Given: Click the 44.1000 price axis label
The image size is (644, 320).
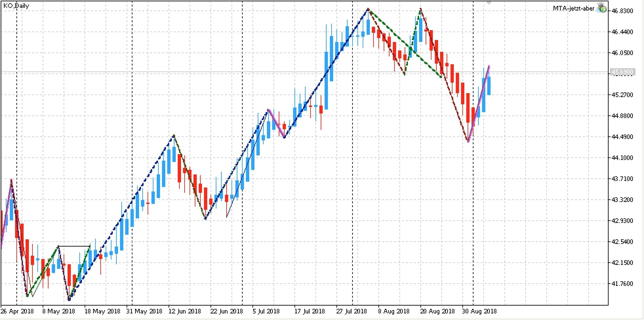Looking at the screenshot, I should pos(622,158).
